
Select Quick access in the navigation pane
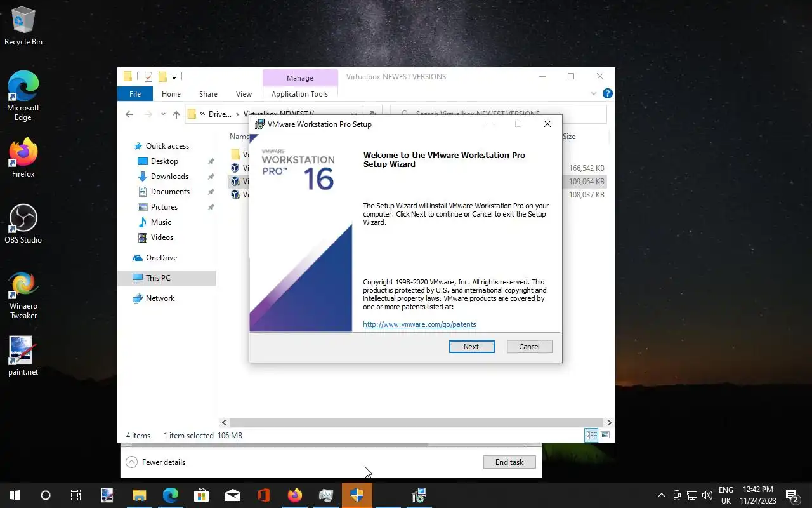[x=167, y=146]
